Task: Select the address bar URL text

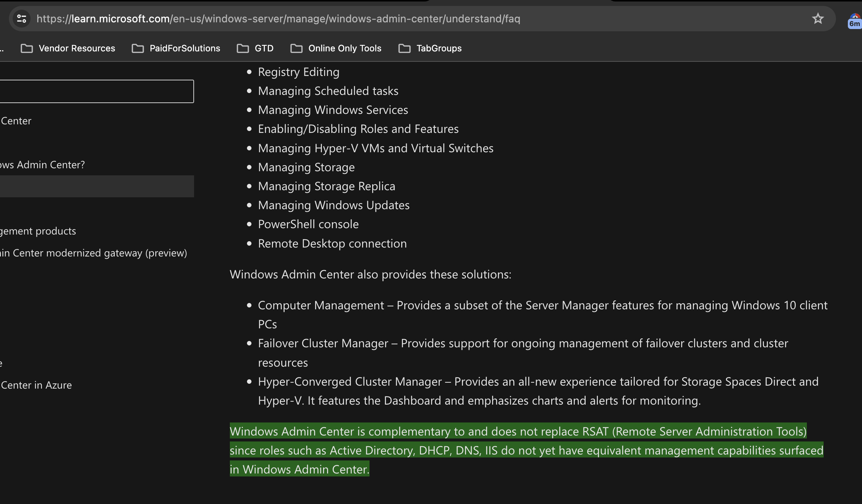Action: coord(279,19)
